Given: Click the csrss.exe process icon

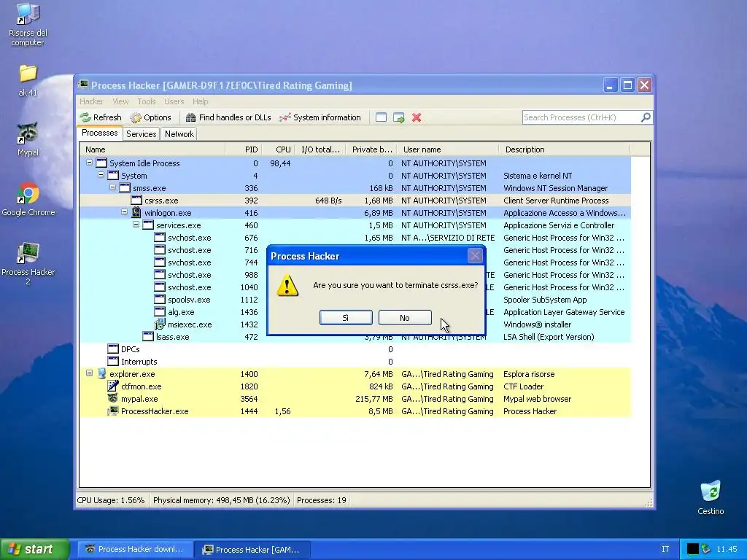Looking at the screenshot, I should pyautogui.click(x=136, y=201).
